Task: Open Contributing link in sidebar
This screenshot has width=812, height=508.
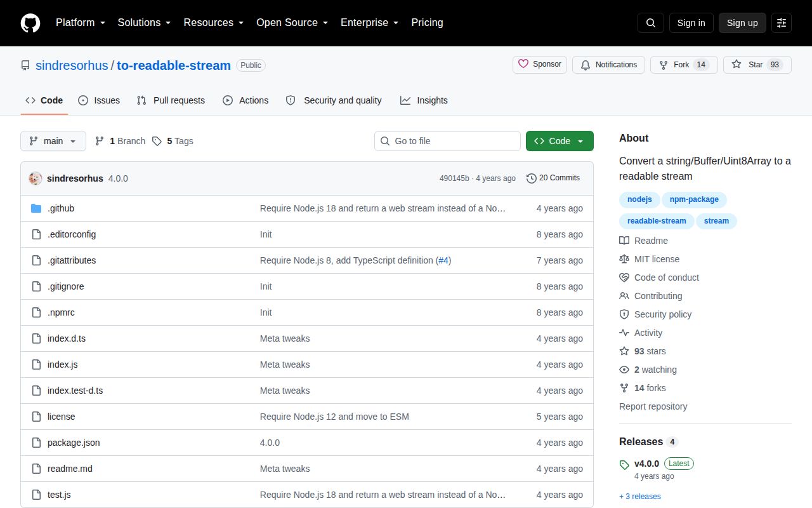Action: tap(651, 296)
